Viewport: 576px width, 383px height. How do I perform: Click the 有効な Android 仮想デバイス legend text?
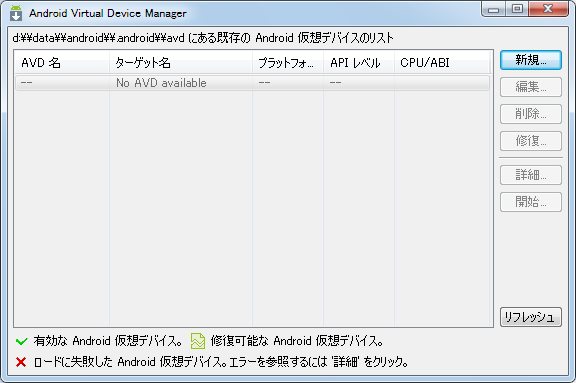[108, 341]
